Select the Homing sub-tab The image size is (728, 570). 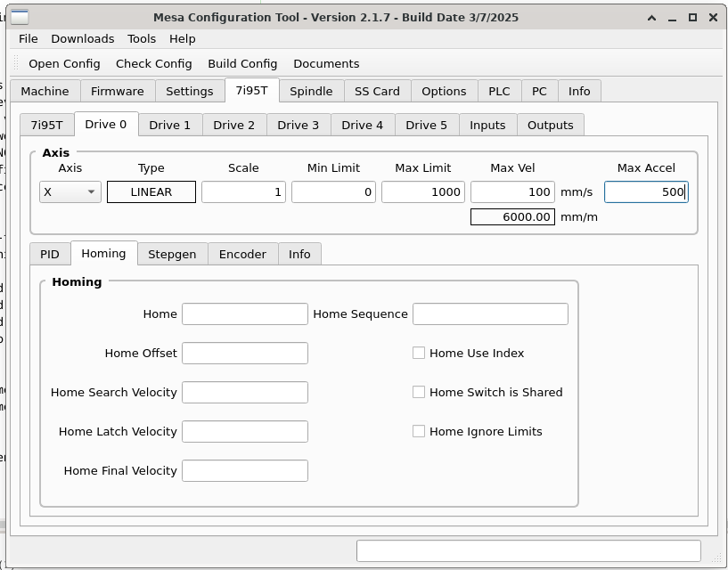point(103,253)
